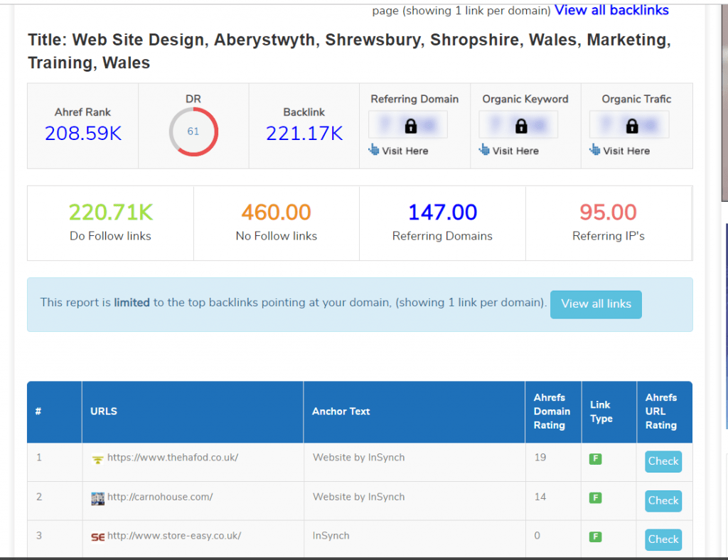
Task: Click the lock icon under Organic Keyword
Action: pyautogui.click(x=521, y=126)
